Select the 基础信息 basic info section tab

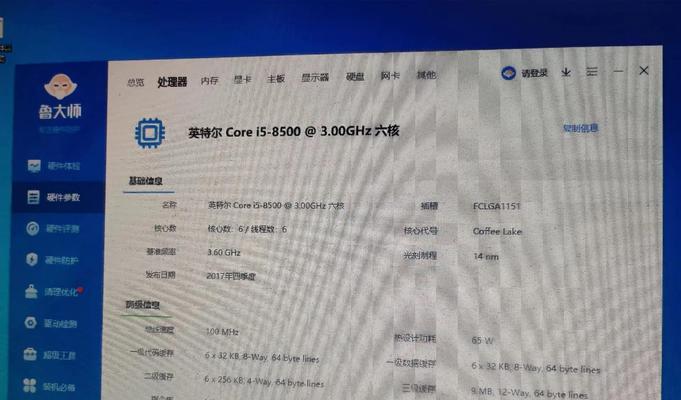pyautogui.click(x=146, y=181)
